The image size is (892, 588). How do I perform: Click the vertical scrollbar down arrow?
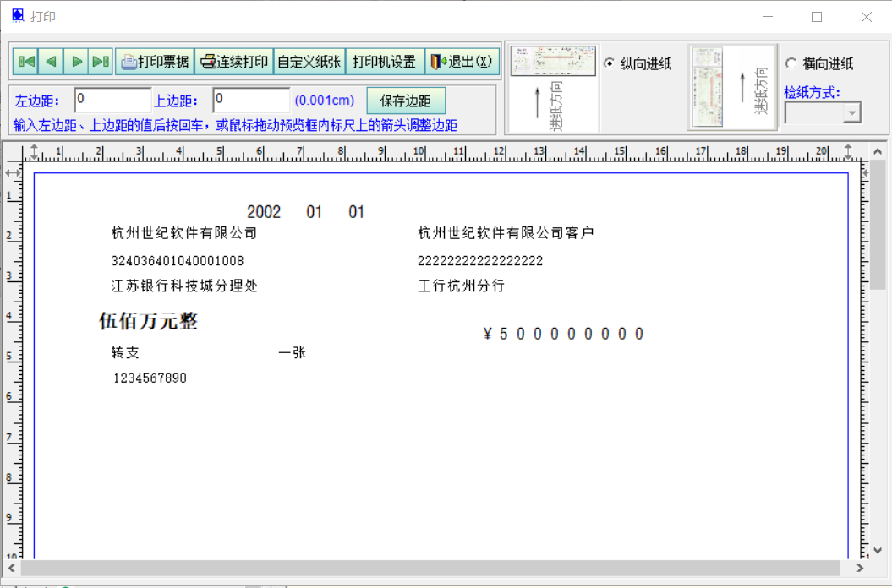pos(878,551)
